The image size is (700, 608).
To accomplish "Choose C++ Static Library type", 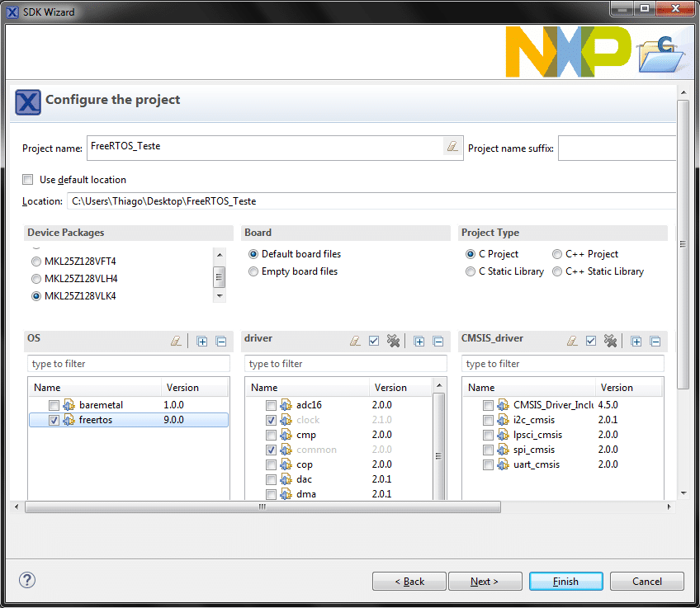I will pyautogui.click(x=556, y=271).
